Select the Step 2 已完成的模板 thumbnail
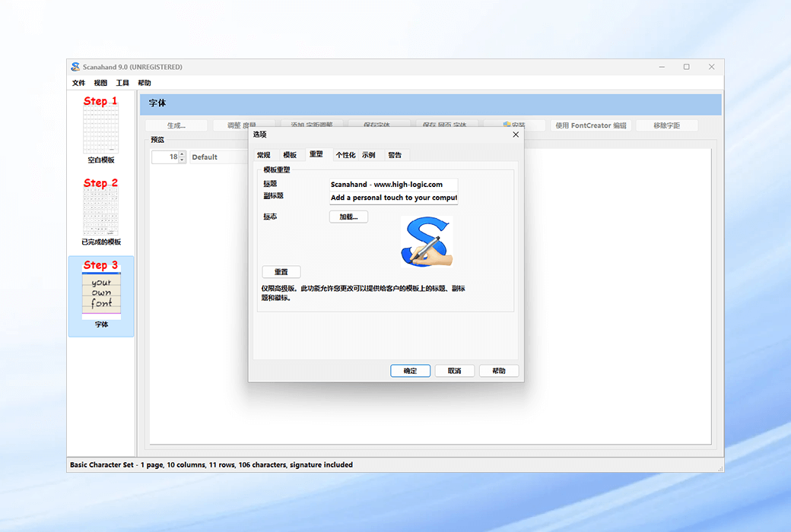The width and height of the screenshot is (791, 532). tap(101, 211)
